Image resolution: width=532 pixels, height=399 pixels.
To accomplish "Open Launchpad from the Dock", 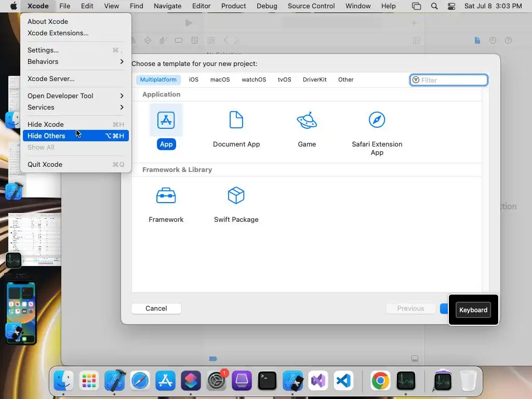I will click(x=89, y=381).
